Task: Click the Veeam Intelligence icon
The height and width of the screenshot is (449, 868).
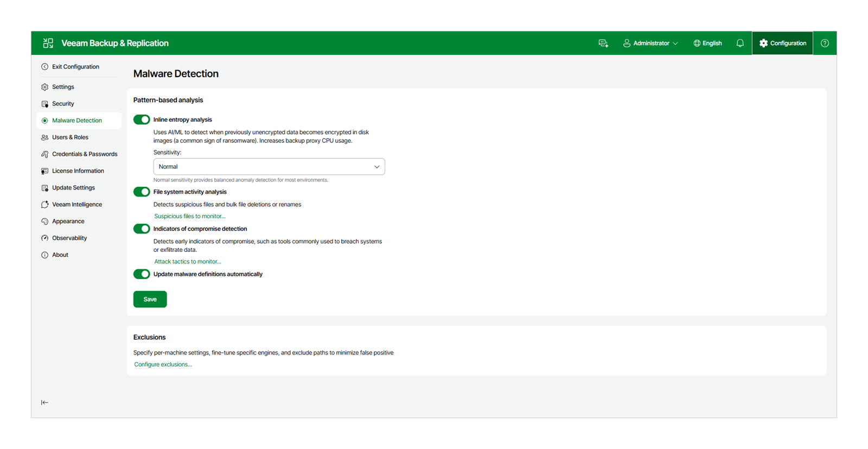Action: 44,205
